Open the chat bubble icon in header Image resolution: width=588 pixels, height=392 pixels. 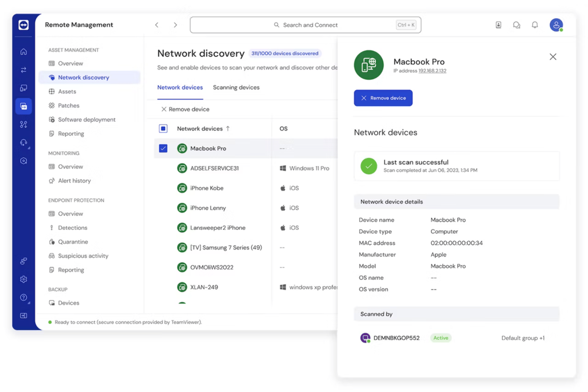(x=516, y=25)
